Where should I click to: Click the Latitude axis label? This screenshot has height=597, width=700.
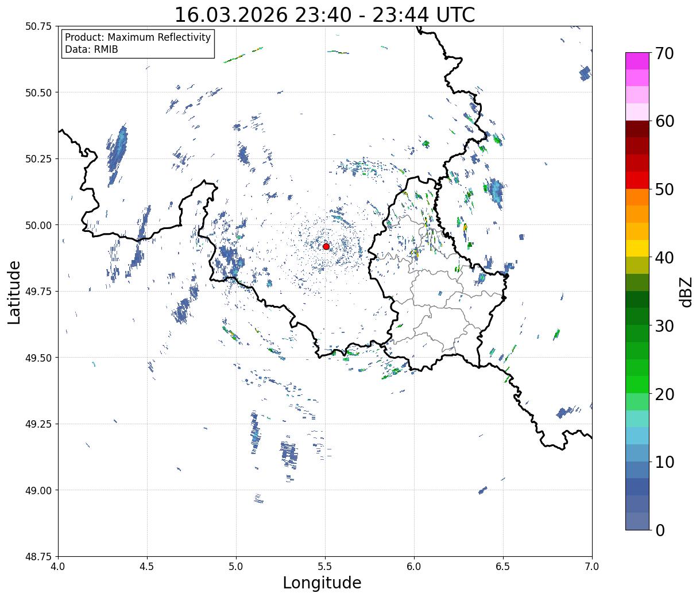[14, 292]
